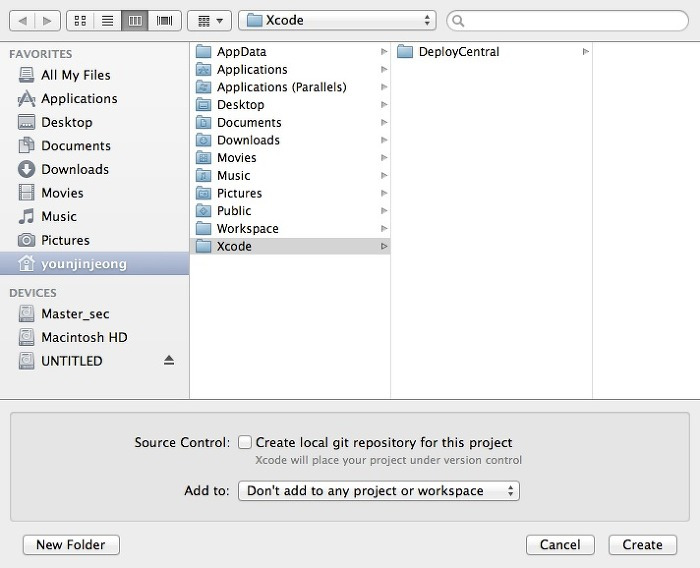Select Pictures in Favorites sidebar
Screen dimensions: 700x568
click(x=95, y=240)
